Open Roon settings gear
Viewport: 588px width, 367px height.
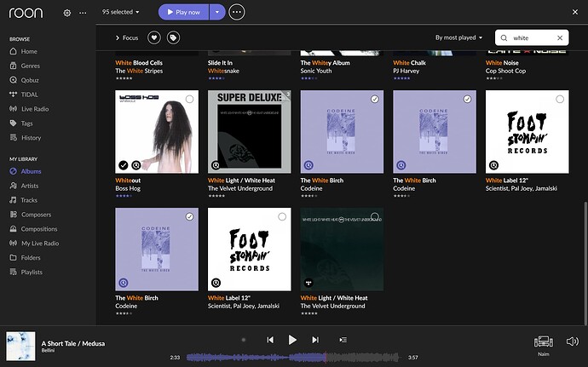point(67,13)
